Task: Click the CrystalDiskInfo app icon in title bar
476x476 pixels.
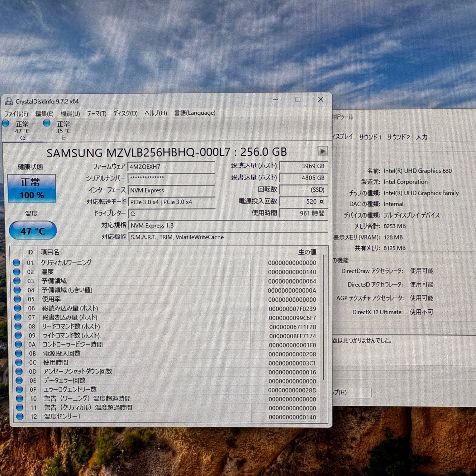Action: coord(9,101)
